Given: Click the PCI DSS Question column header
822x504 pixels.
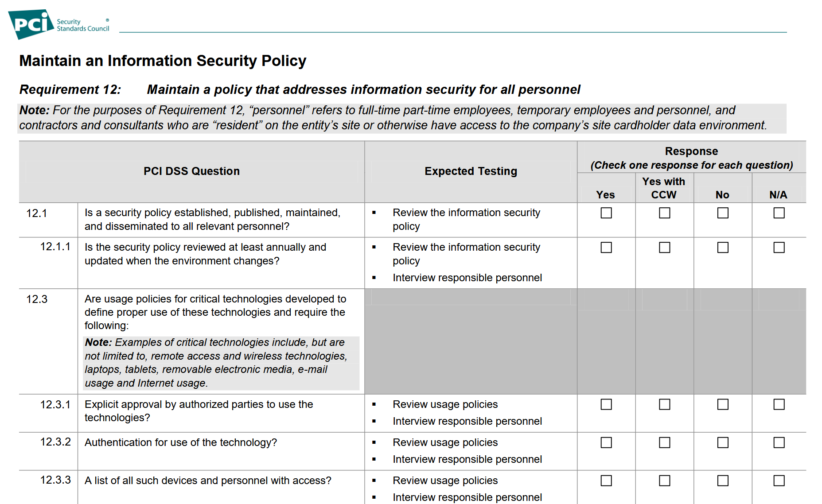Looking at the screenshot, I should point(191,171).
